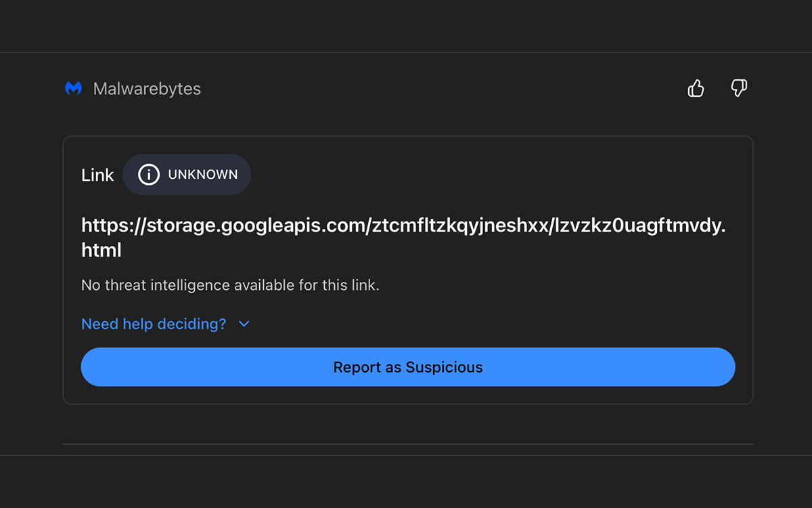The width and height of the screenshot is (812, 508).
Task: Click the thumbs down feedback icon
Action: pos(739,88)
